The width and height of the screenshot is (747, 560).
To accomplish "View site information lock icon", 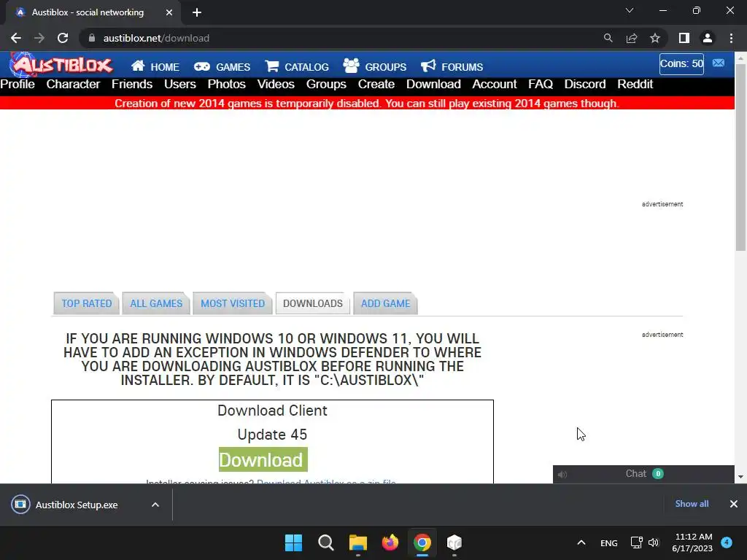I will 92,38.
